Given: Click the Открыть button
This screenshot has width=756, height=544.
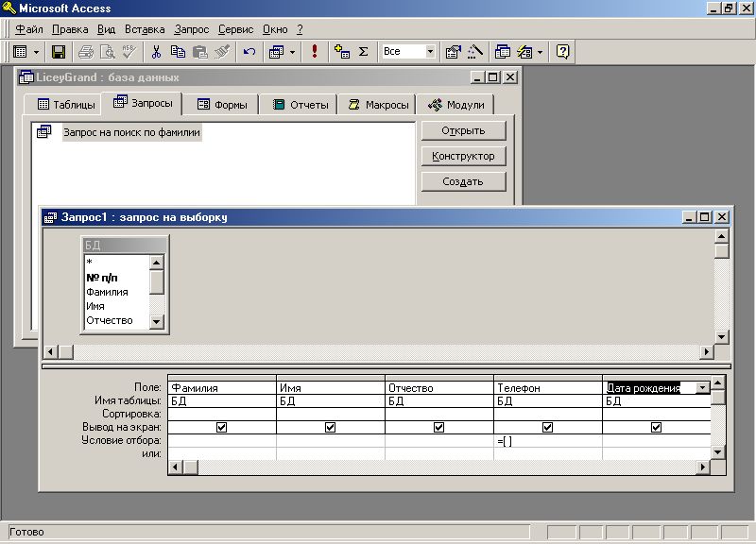Looking at the screenshot, I should (463, 130).
